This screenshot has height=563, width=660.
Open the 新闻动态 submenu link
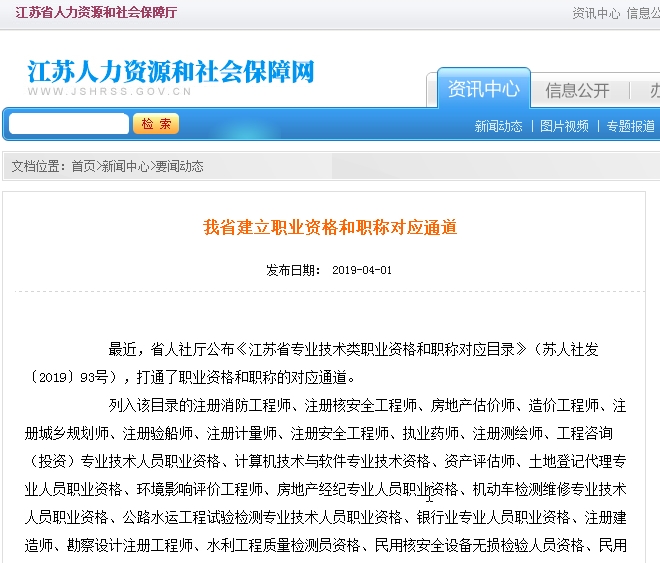[498, 126]
